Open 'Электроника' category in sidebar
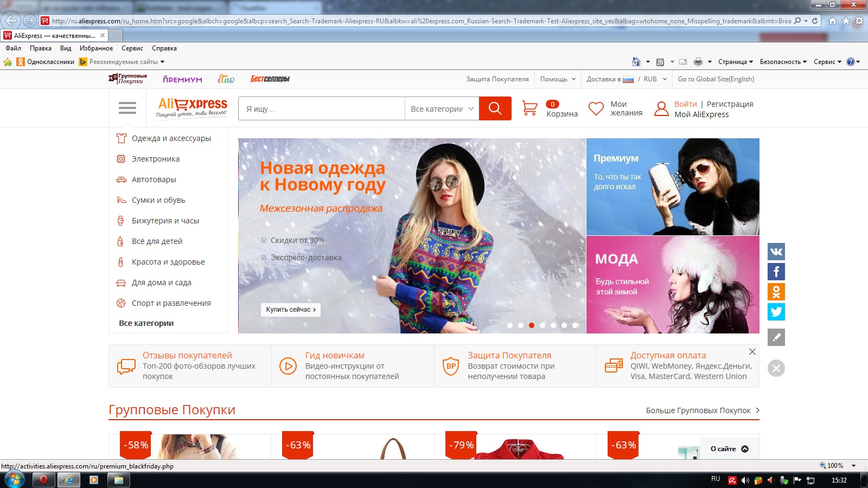The image size is (868, 488). coord(155,159)
